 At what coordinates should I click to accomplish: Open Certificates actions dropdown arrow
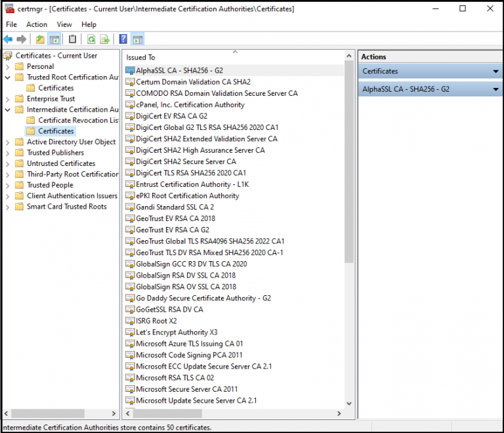pos(496,72)
